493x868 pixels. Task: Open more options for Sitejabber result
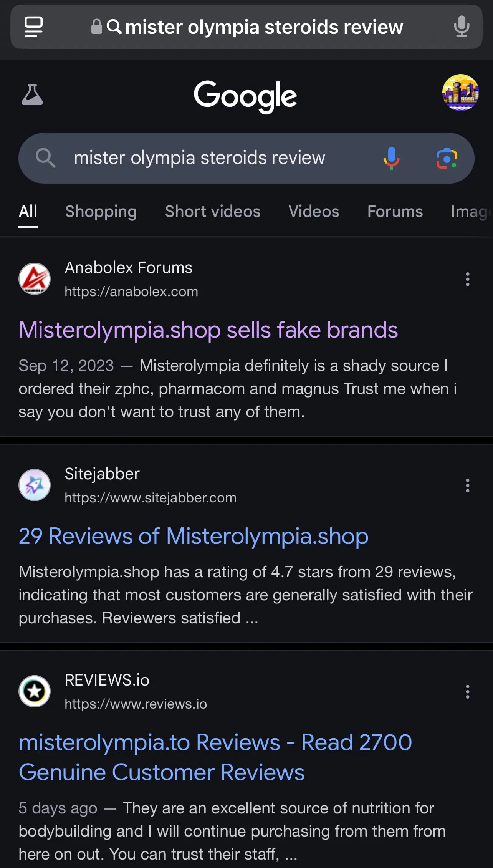(x=467, y=485)
